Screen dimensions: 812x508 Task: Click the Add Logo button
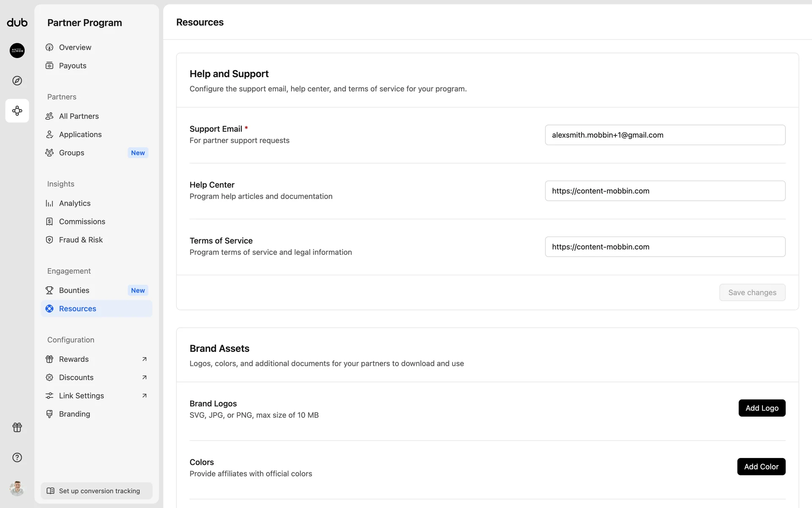[x=762, y=408]
